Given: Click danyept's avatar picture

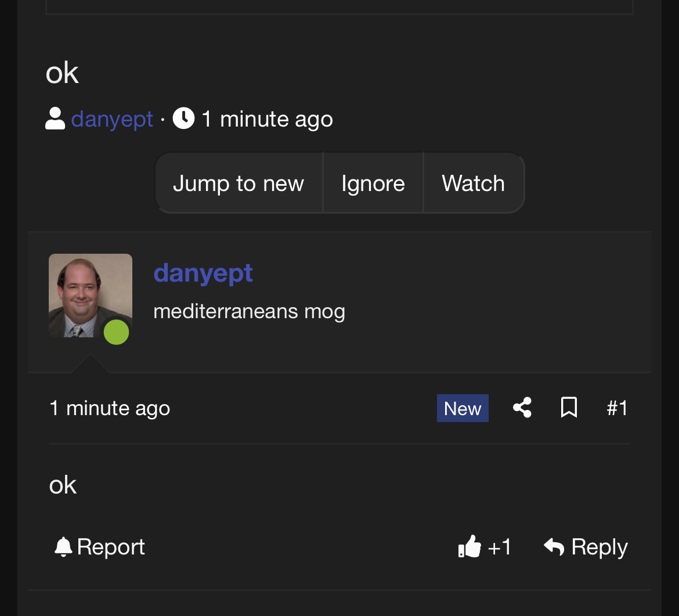Looking at the screenshot, I should (x=87, y=293).
